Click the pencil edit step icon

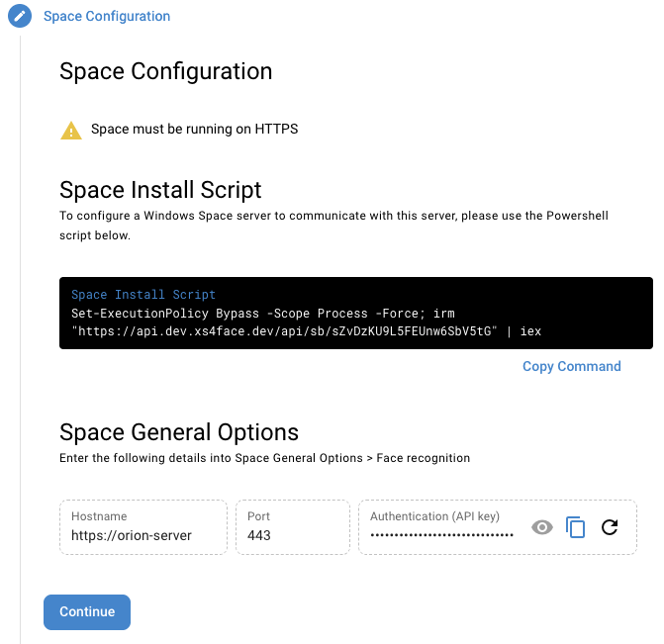point(20,16)
